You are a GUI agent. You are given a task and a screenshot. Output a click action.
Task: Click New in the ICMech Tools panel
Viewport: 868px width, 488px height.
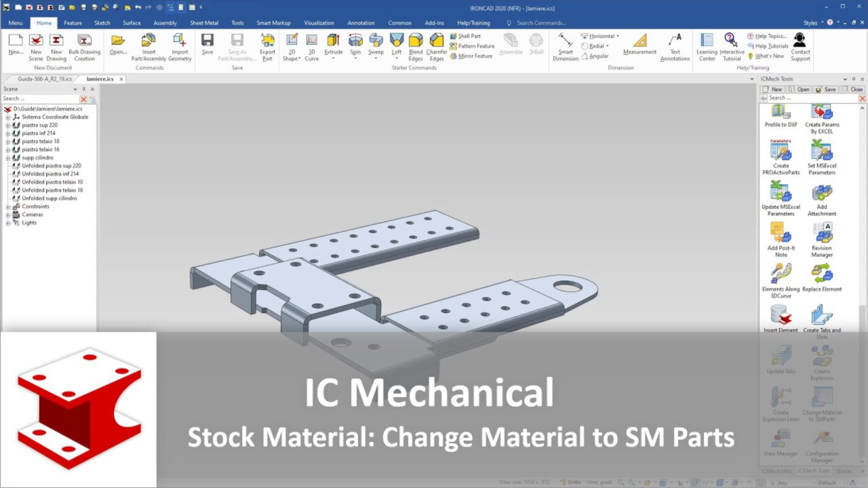(x=772, y=89)
